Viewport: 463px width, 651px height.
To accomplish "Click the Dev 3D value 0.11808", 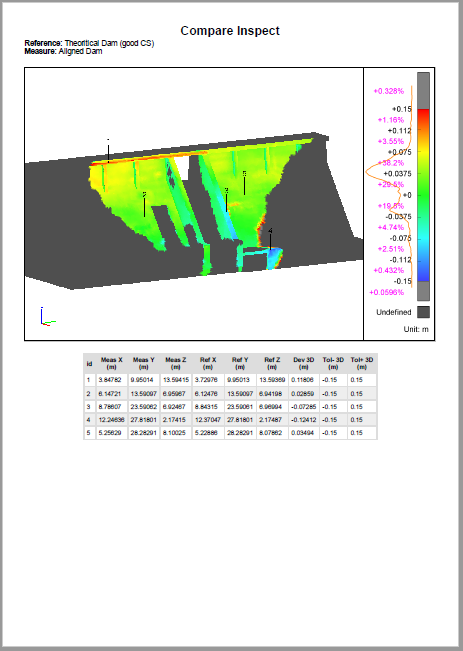I will pyautogui.click(x=302, y=380).
